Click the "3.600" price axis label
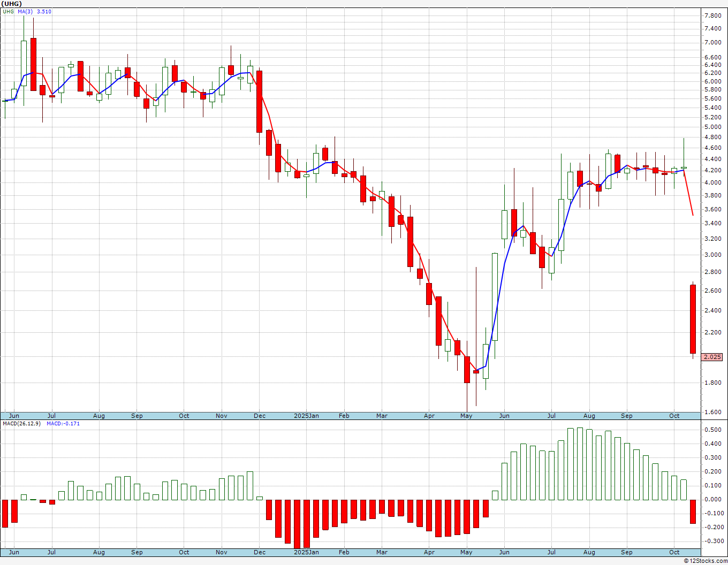This screenshot has height=565, width=728. [x=712, y=209]
